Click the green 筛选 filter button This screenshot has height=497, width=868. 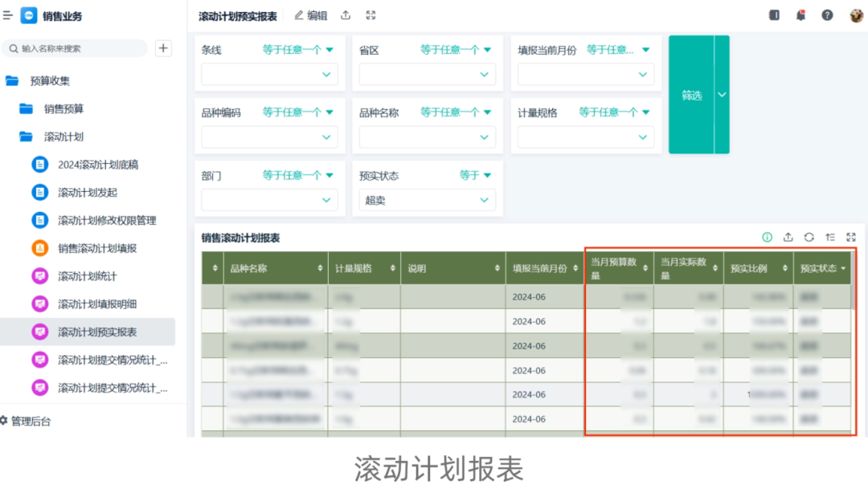(691, 95)
